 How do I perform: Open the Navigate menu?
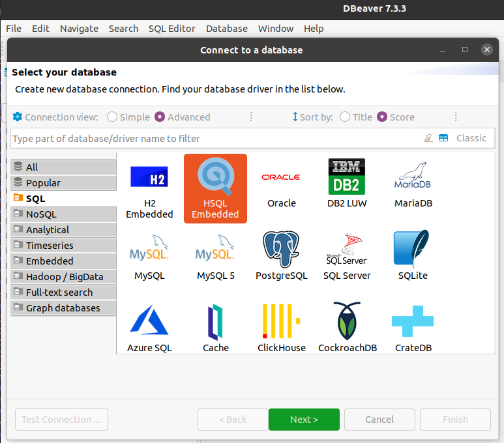click(x=79, y=29)
